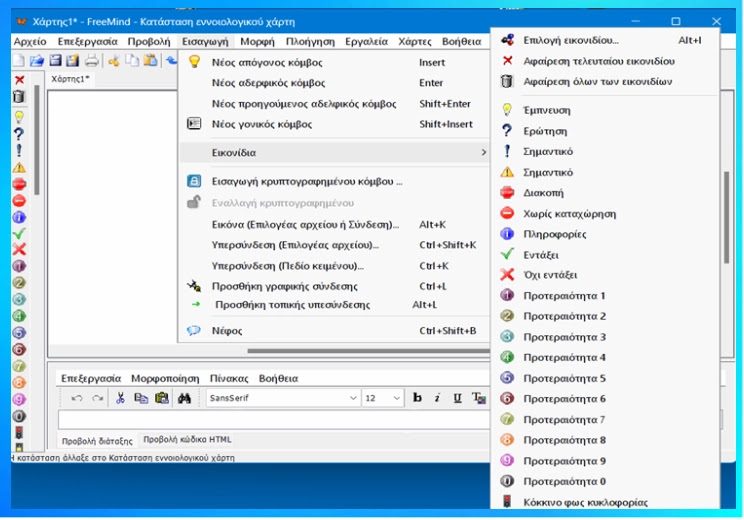
Task: Click the Cut scissors icon in main toolbar
Action: pyautogui.click(x=113, y=60)
